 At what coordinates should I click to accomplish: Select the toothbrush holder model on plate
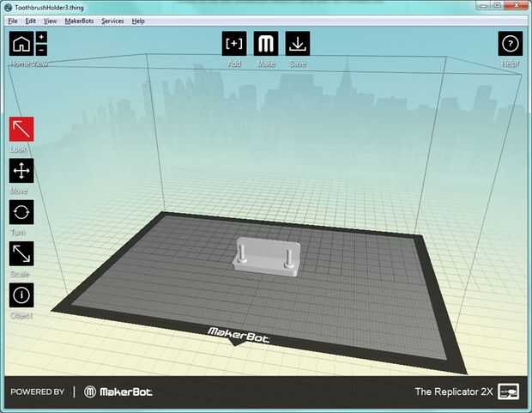coord(267,257)
